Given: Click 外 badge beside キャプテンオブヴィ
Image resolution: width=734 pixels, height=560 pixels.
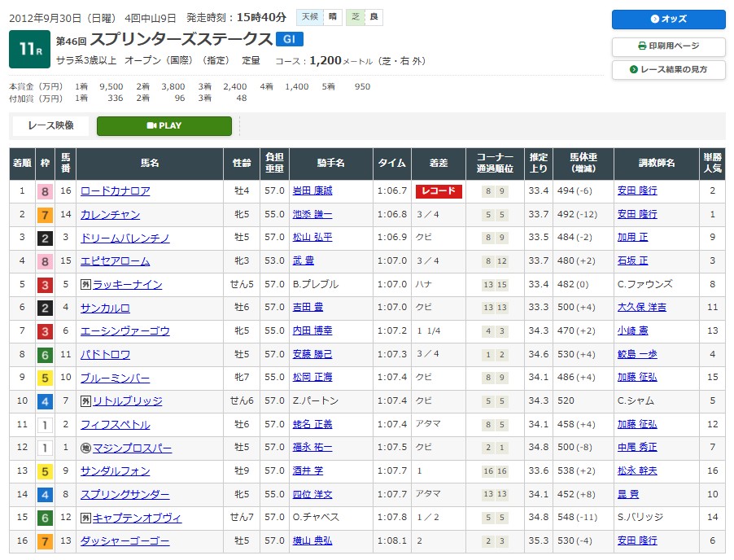Looking at the screenshot, I should coord(85,518).
